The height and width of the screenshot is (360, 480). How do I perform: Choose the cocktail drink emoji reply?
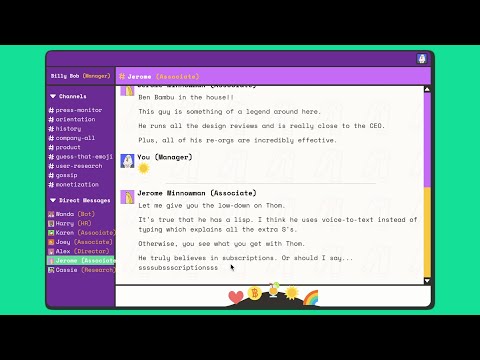coord(273,290)
